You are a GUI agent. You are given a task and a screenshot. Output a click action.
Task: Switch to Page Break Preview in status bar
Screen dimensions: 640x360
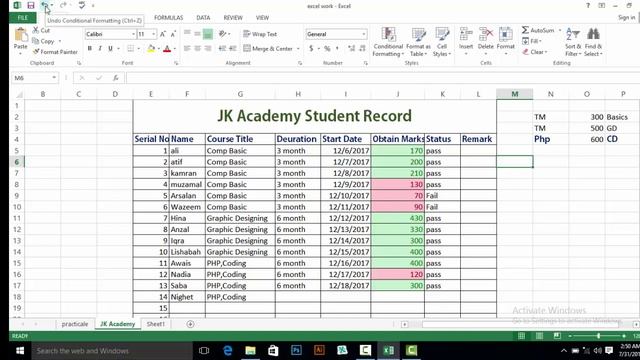point(557,336)
